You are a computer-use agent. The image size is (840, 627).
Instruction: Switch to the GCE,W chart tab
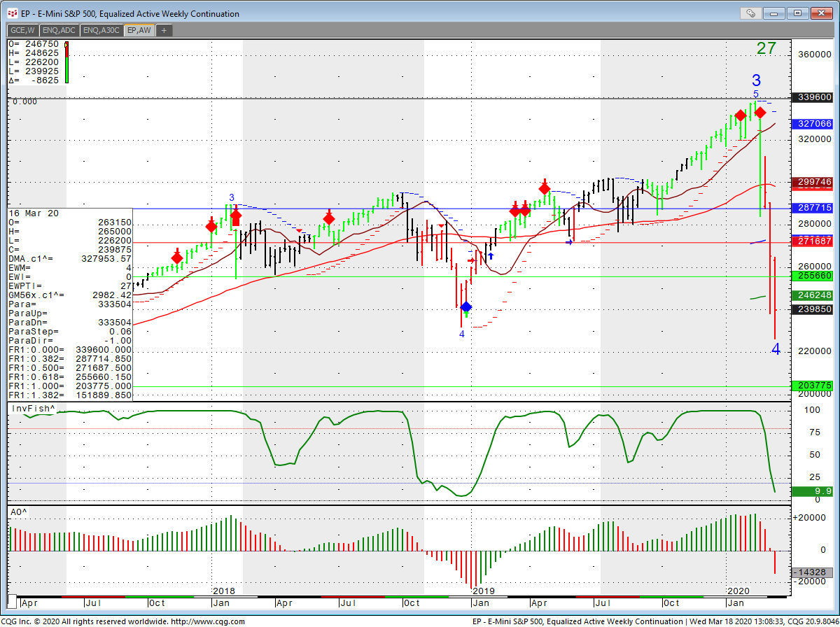click(23, 30)
